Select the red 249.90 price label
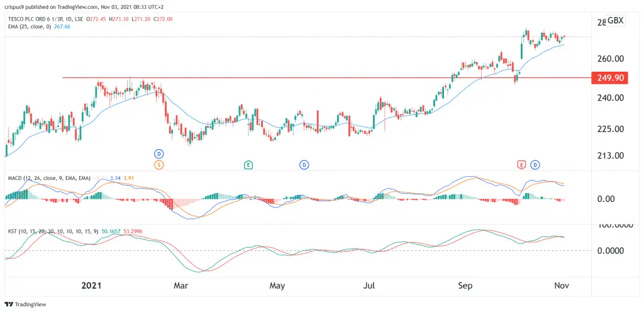This screenshot has width=644, height=312. [x=609, y=77]
